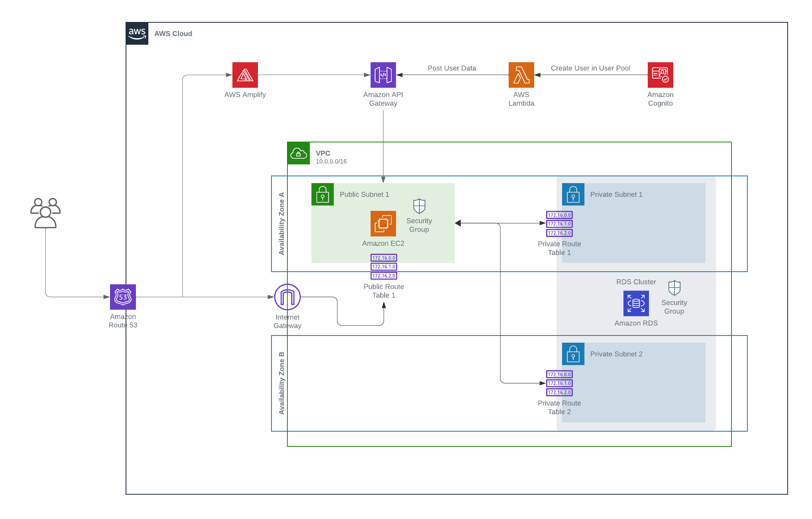The height and width of the screenshot is (519, 812).
Task: Click the Internet Gateway icon
Action: [x=287, y=297]
